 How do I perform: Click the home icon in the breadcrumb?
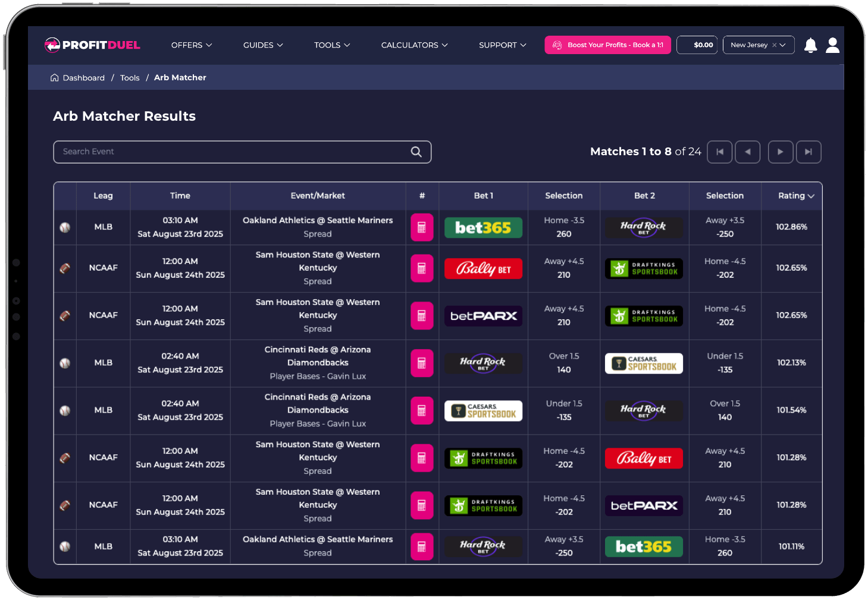[55, 78]
